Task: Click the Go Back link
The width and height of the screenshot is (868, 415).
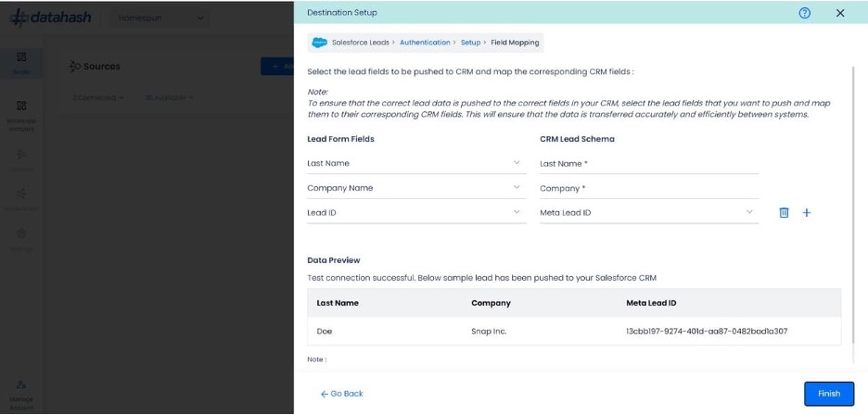Action: 342,394
